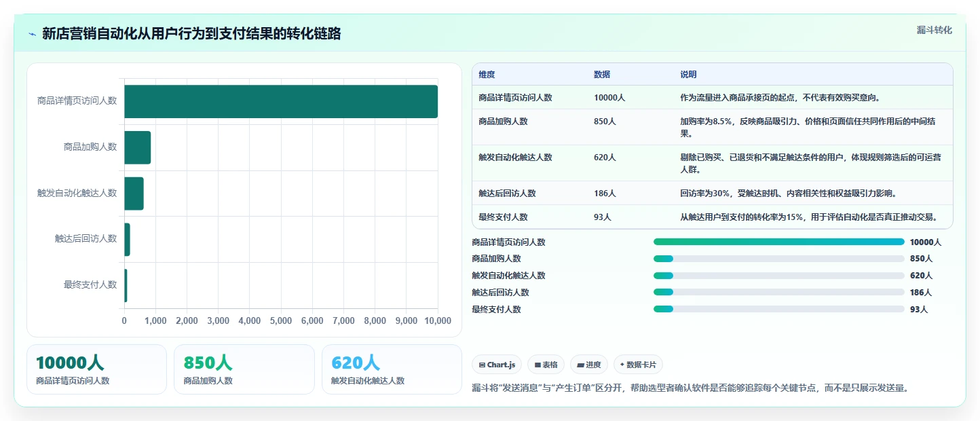
Task: Click table cell 186人
Action: click(x=605, y=194)
